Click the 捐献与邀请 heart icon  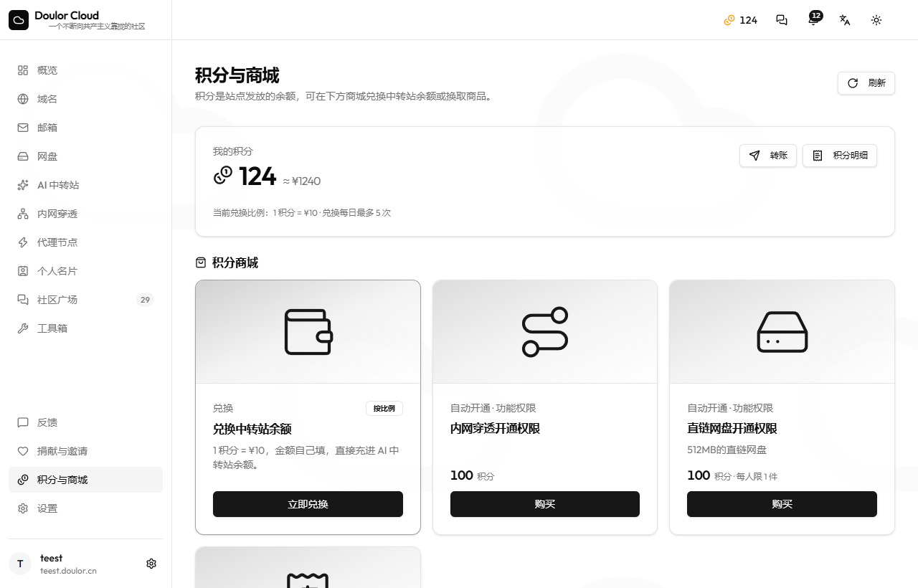23,451
